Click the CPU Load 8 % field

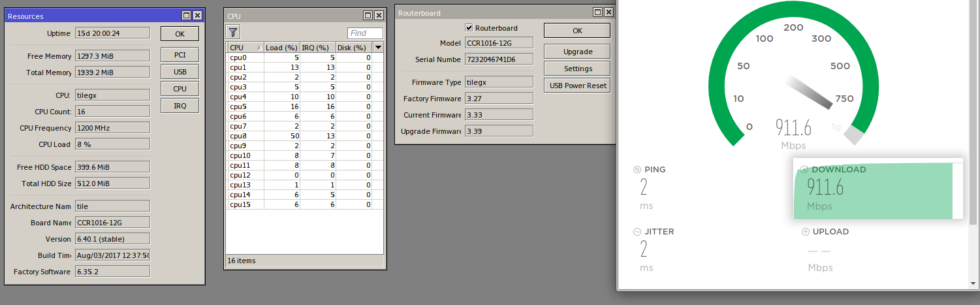[112, 144]
